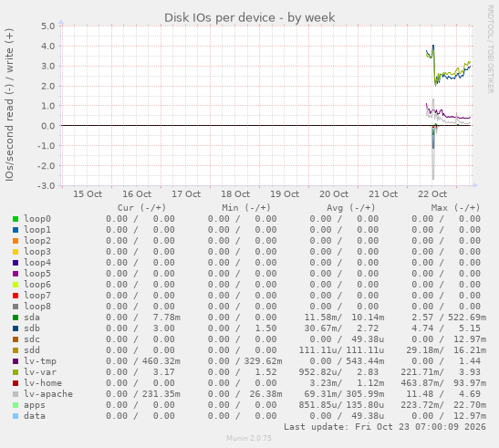Click sdb max write value 5.15

tap(470, 328)
